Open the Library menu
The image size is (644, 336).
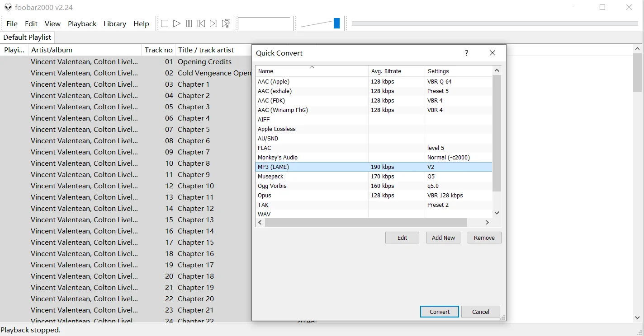coord(114,23)
